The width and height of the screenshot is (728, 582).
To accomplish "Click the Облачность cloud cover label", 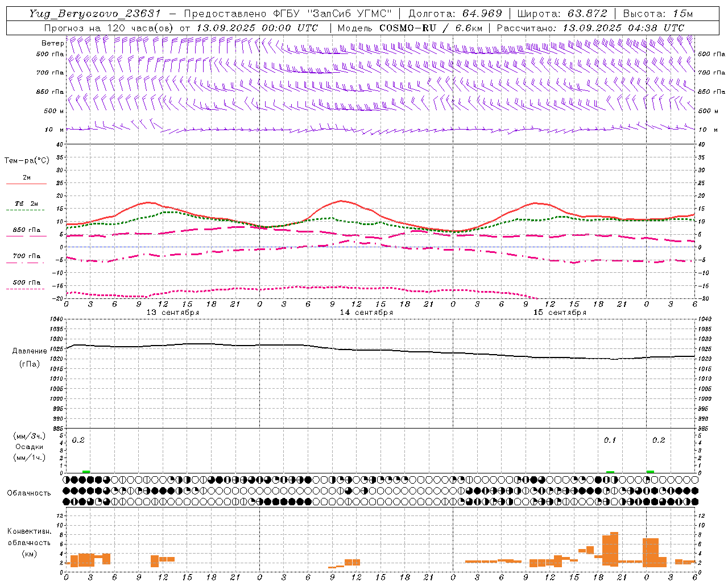I will point(29,493).
